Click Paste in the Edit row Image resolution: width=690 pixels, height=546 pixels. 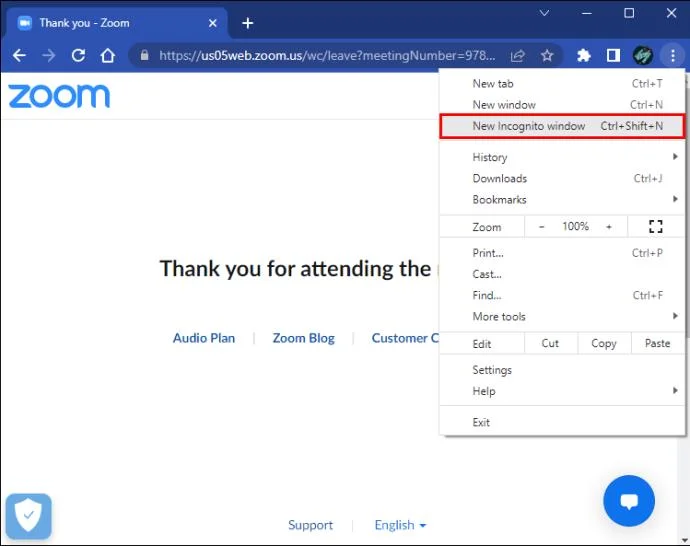(657, 343)
